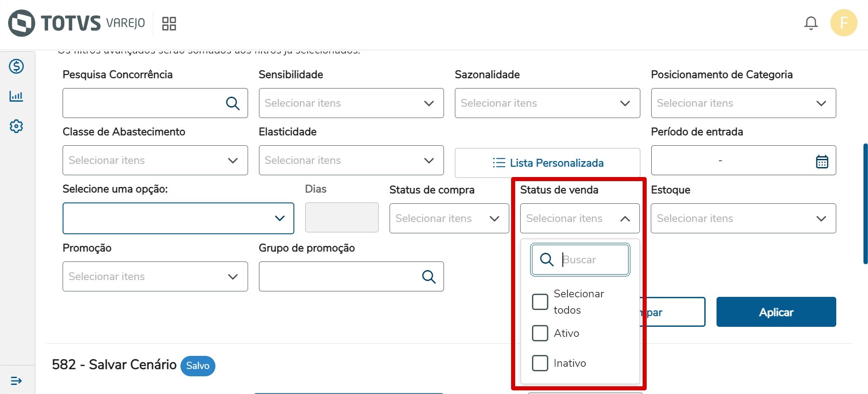Click the notifications bell icon

point(811,23)
